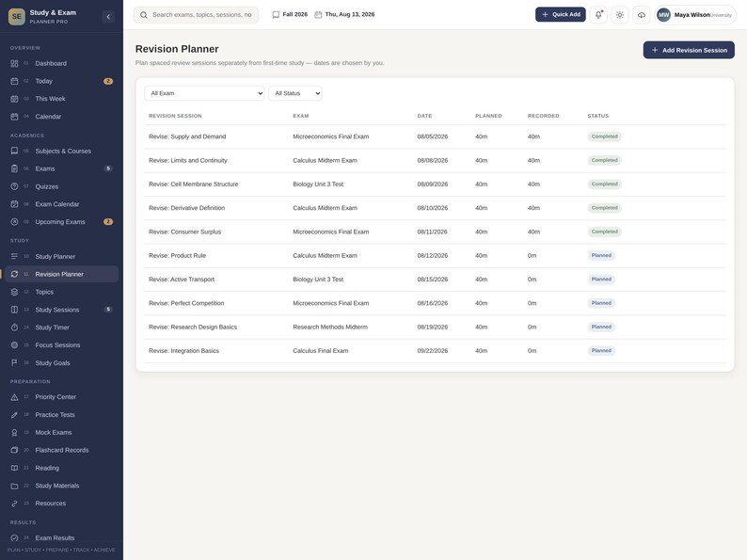Click the Quick Add button
The image size is (747, 560).
561,14
